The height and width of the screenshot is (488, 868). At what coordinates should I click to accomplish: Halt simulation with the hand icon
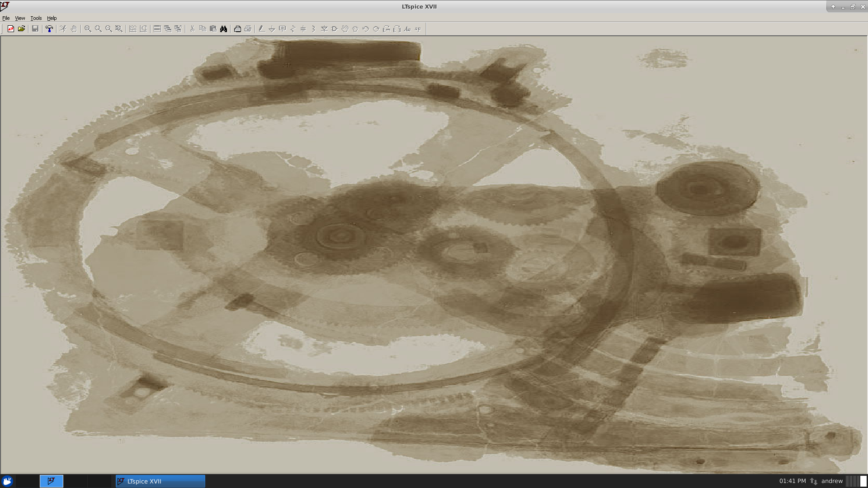tap(74, 29)
